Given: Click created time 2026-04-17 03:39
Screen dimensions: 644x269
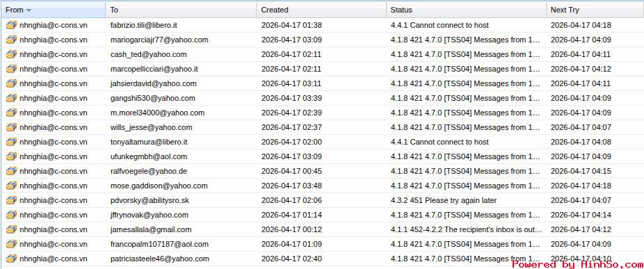Looking at the screenshot, I should (x=291, y=98).
